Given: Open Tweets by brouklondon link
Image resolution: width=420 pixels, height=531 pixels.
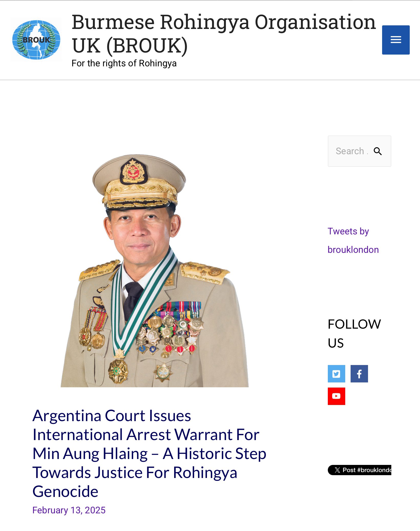Looking at the screenshot, I should tap(353, 240).
